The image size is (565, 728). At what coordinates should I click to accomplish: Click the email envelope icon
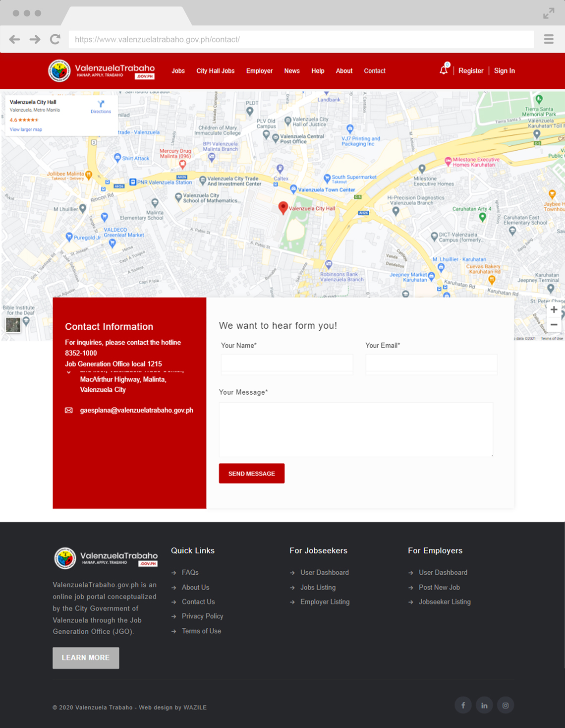point(69,410)
